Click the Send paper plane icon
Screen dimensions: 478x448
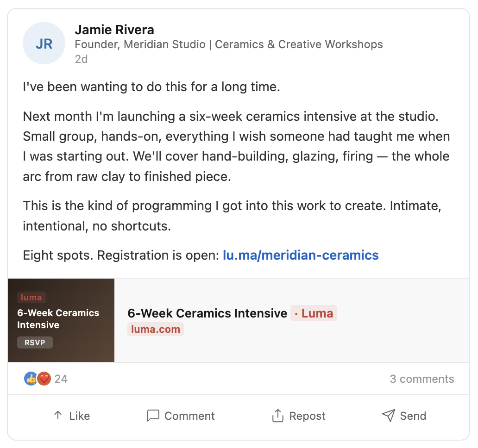(x=389, y=416)
